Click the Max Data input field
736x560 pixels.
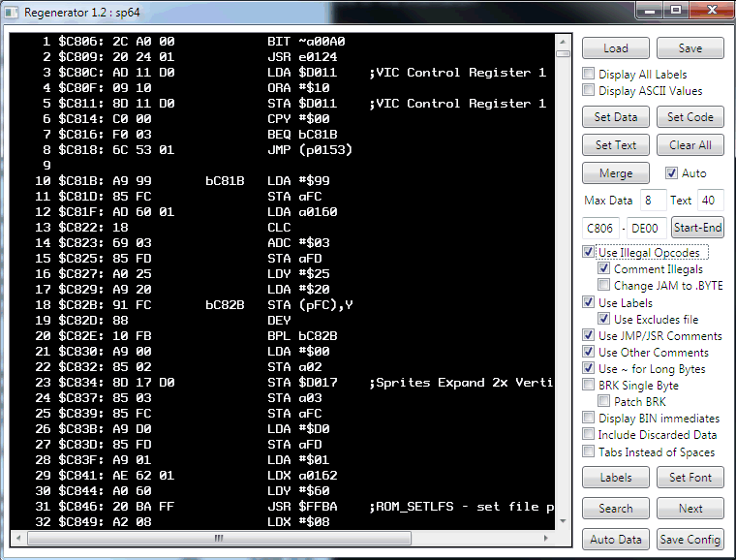click(x=653, y=201)
